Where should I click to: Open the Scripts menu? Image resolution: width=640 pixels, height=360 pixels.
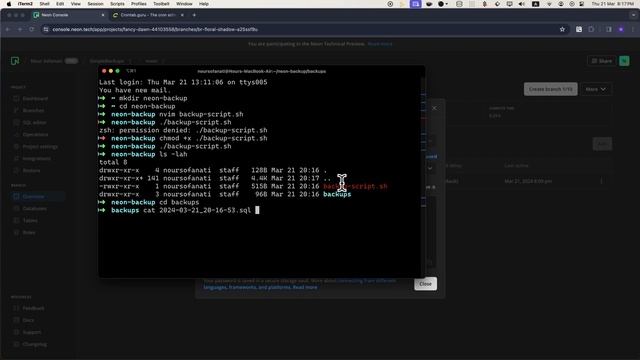(x=117, y=4)
